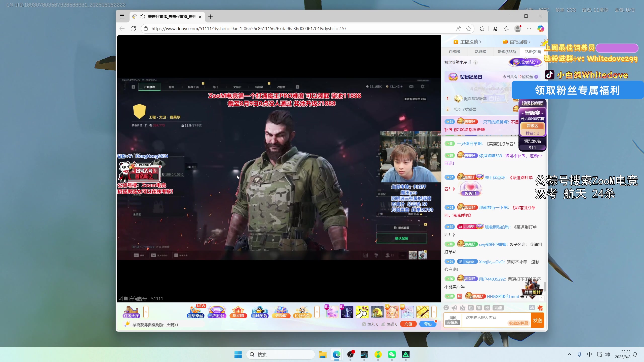The width and height of the screenshot is (644, 362).
Task: Open the 主播投稿 link
Action: tap(467, 42)
